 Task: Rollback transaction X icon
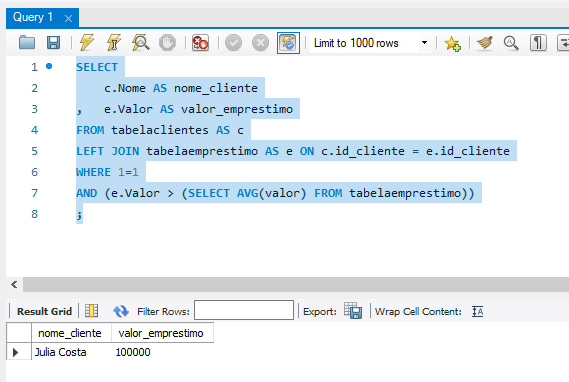coord(261,43)
